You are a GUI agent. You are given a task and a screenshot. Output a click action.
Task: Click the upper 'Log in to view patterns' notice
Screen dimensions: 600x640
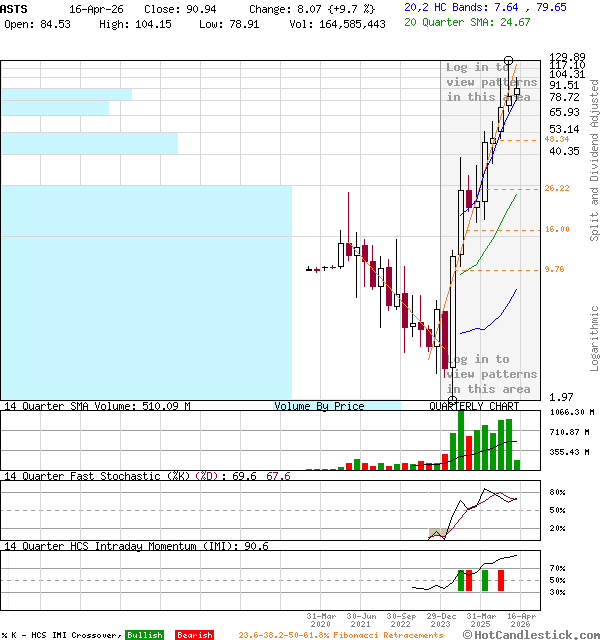[x=491, y=82]
